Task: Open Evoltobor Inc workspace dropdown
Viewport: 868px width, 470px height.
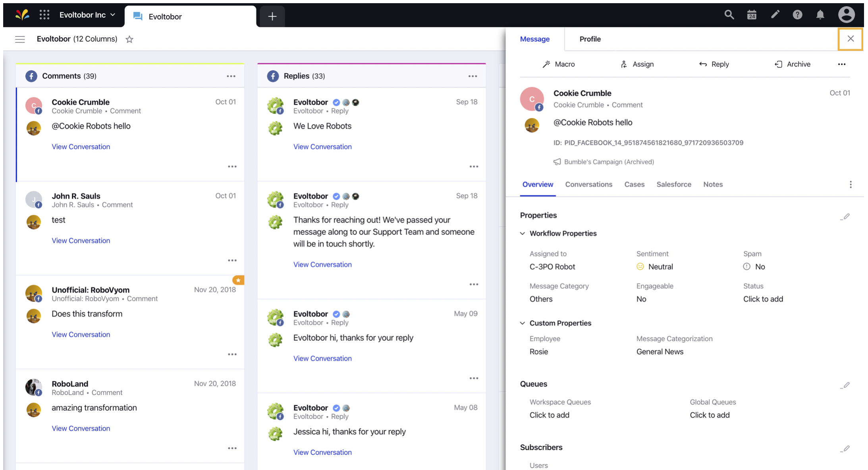Action: (x=87, y=15)
